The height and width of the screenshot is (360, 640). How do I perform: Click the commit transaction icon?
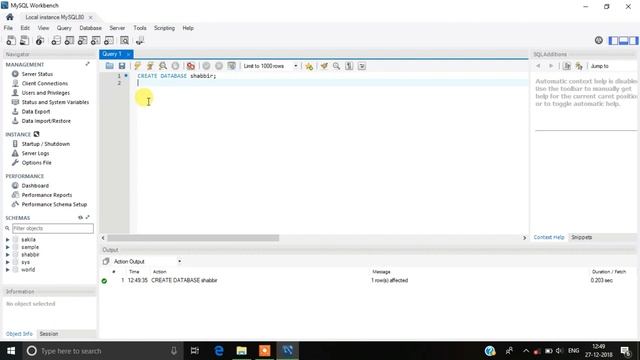(207, 66)
